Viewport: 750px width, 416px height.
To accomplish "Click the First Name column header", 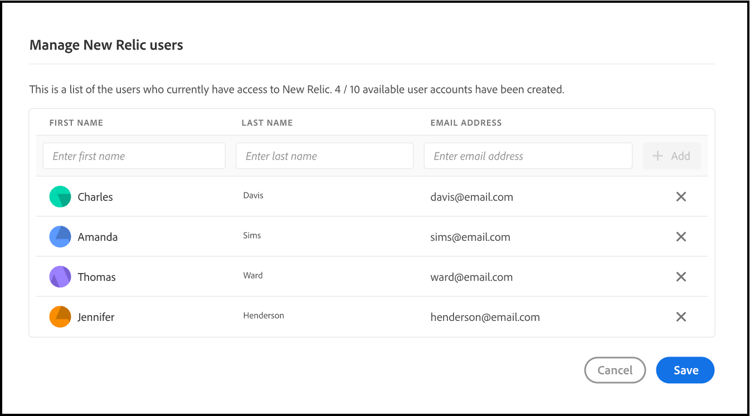I will 76,123.
